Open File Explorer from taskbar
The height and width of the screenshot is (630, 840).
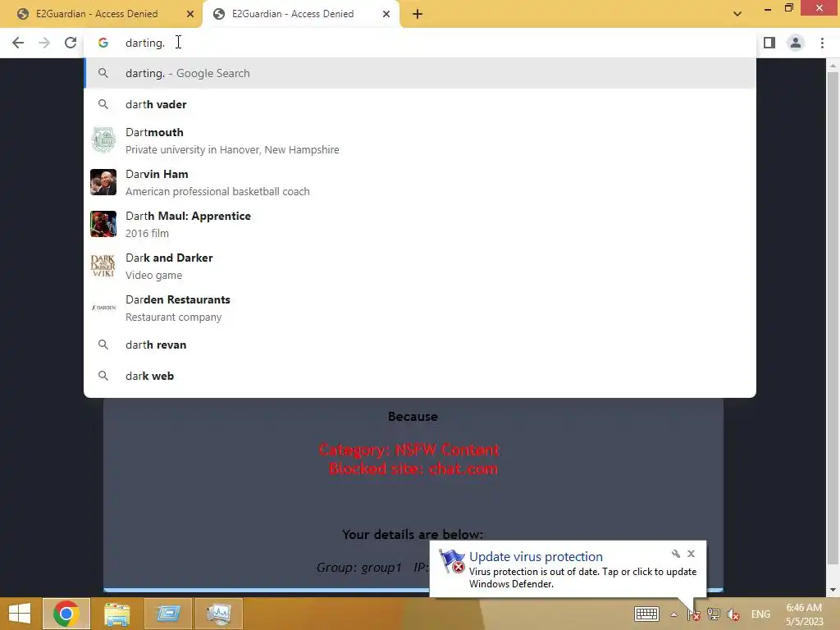pyautogui.click(x=116, y=614)
